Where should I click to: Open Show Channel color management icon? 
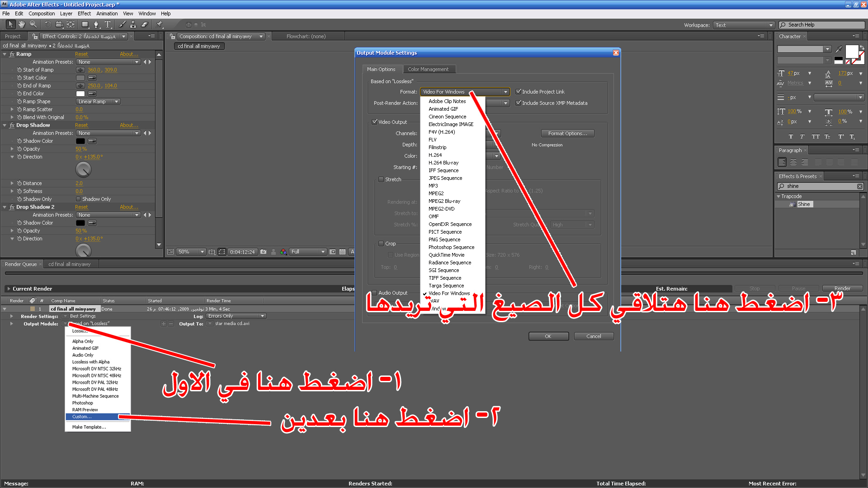coord(283,252)
